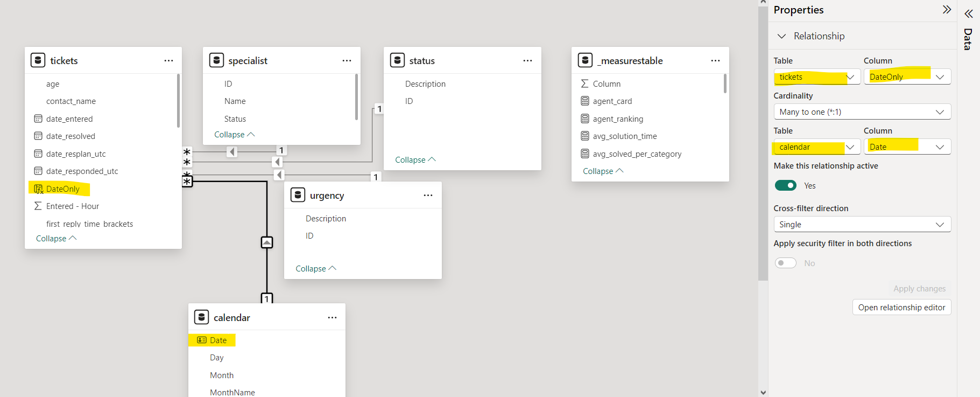Open the urgency table ellipsis menu
The height and width of the screenshot is (397, 980).
tap(428, 196)
